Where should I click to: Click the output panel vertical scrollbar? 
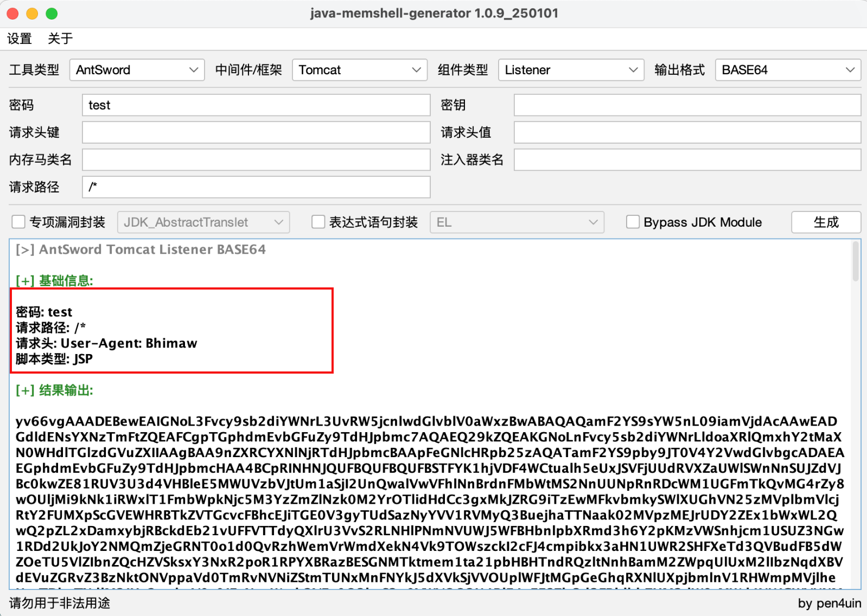coord(856,261)
